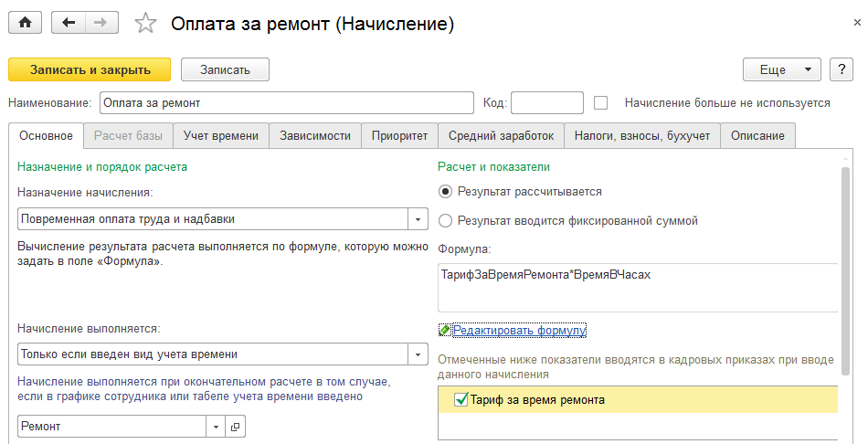Add to favorites with the star icon
Image resolution: width=868 pixels, height=444 pixels.
[x=145, y=25]
